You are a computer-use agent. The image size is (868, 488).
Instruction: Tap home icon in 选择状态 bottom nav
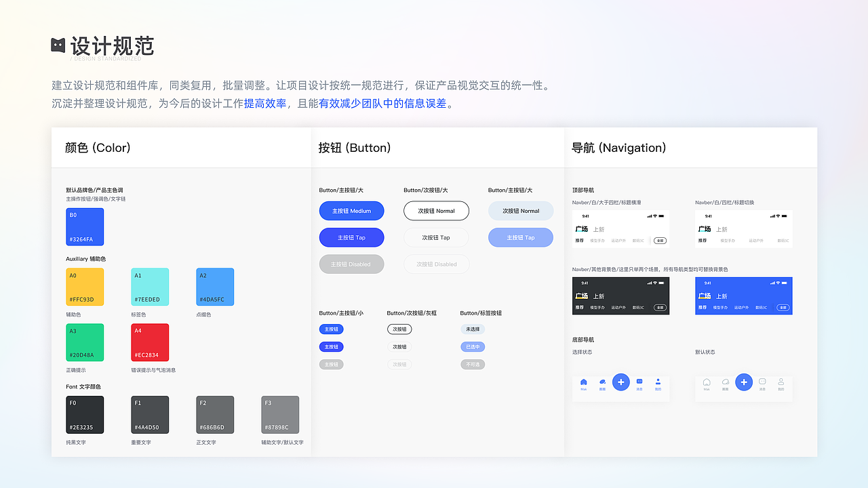(584, 382)
